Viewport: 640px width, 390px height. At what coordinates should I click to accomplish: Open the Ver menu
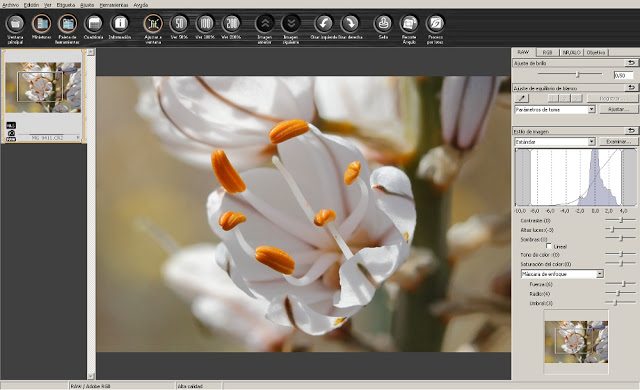[48, 5]
